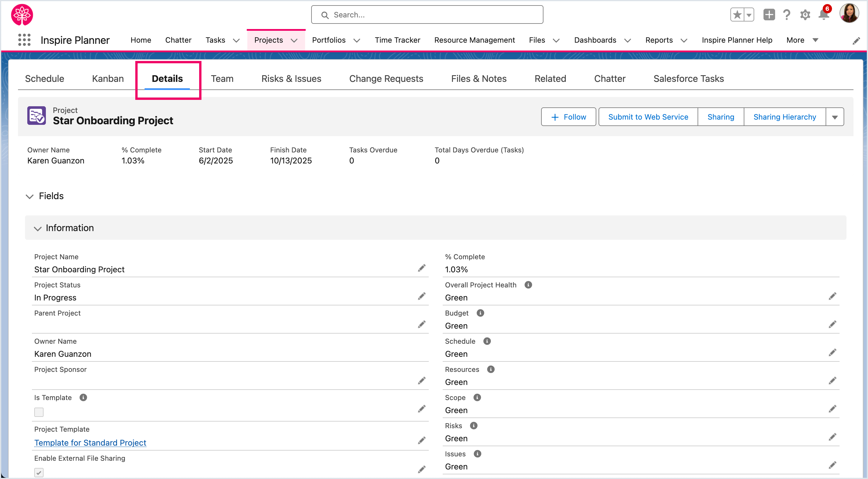Switch to the Risks & Issues tab
Image resolution: width=868 pixels, height=479 pixels.
[x=291, y=79]
